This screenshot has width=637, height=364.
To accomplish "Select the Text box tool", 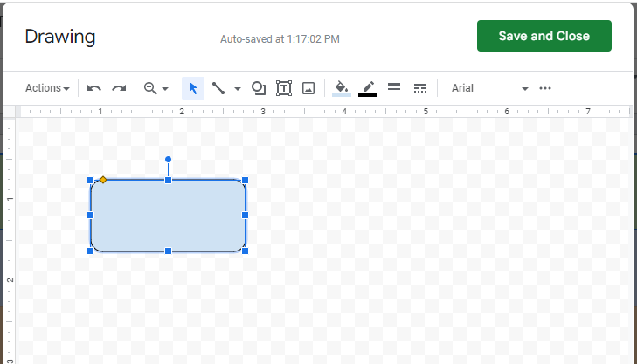I will coord(284,88).
